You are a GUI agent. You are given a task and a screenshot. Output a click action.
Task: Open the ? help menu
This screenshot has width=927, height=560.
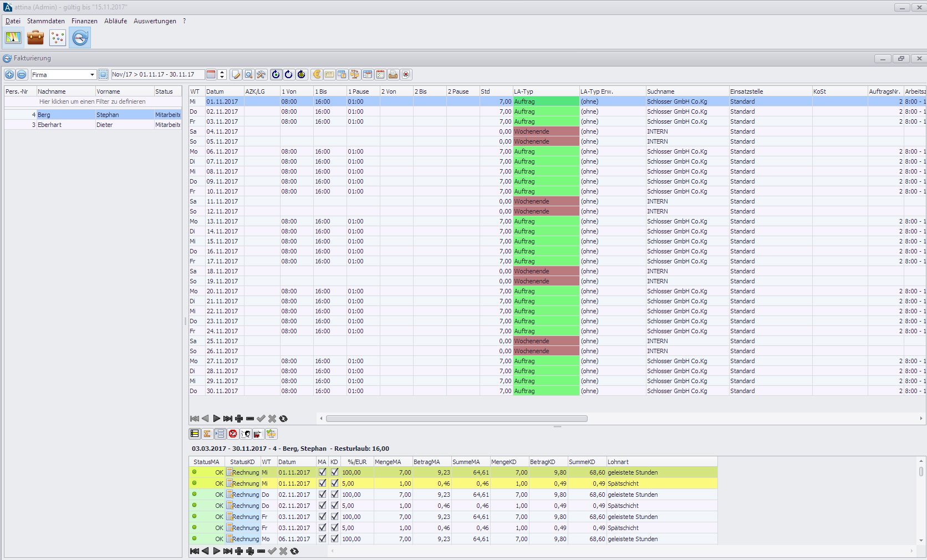tap(184, 21)
